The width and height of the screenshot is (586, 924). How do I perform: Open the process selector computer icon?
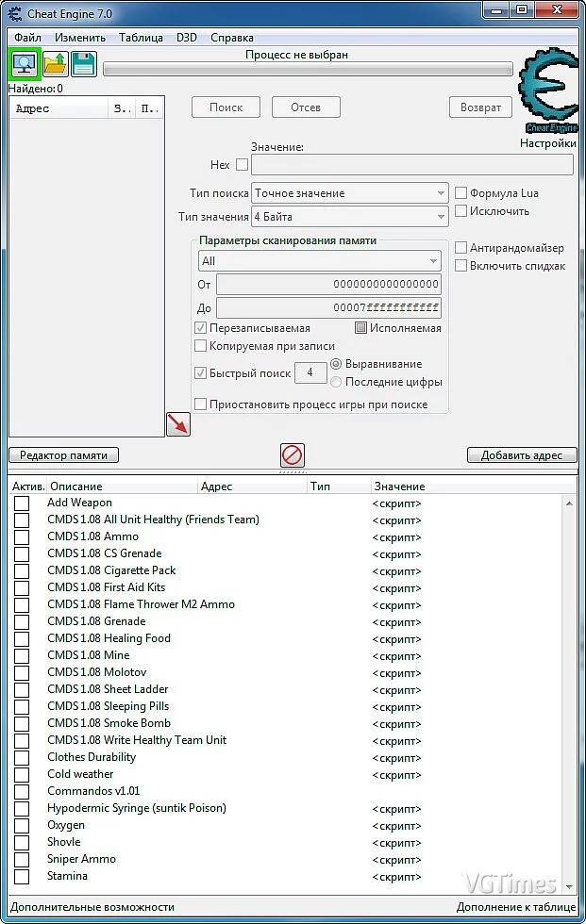point(25,64)
